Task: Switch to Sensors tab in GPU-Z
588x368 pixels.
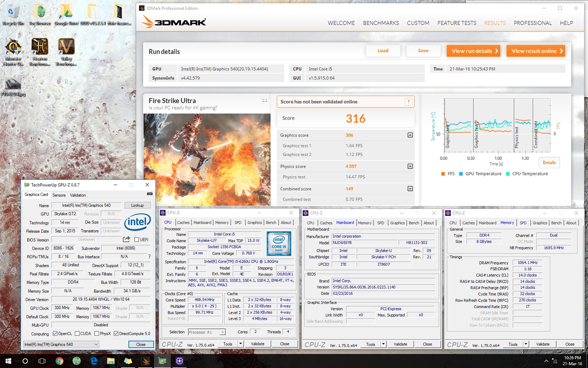Action: [59, 195]
